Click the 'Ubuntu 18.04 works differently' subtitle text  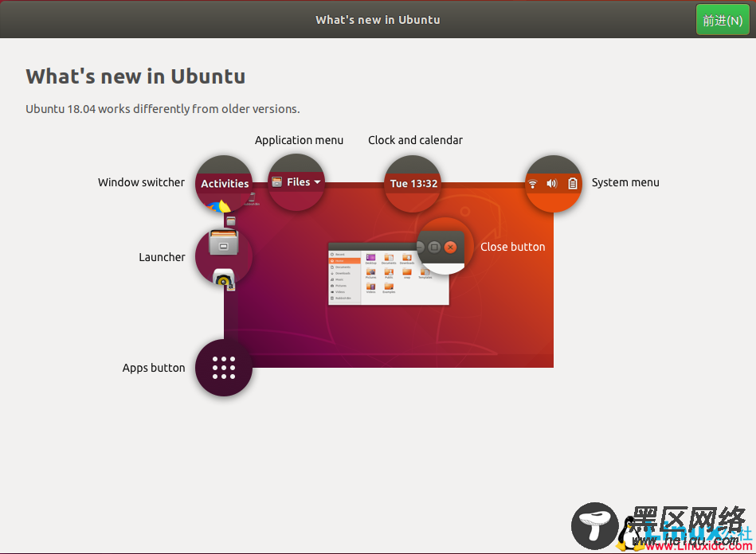(163, 109)
